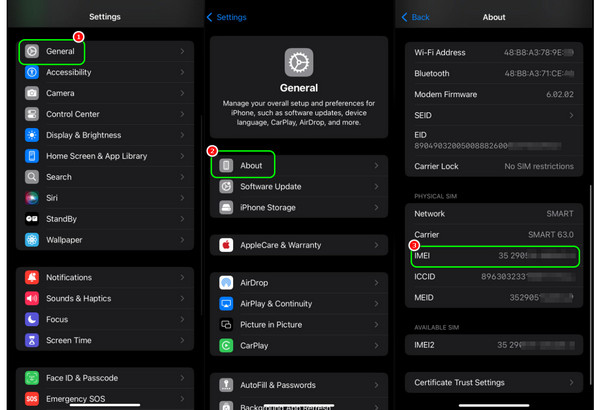The image size is (600, 410).
Task: Tap the iPhone Storage icon
Action: click(x=226, y=207)
